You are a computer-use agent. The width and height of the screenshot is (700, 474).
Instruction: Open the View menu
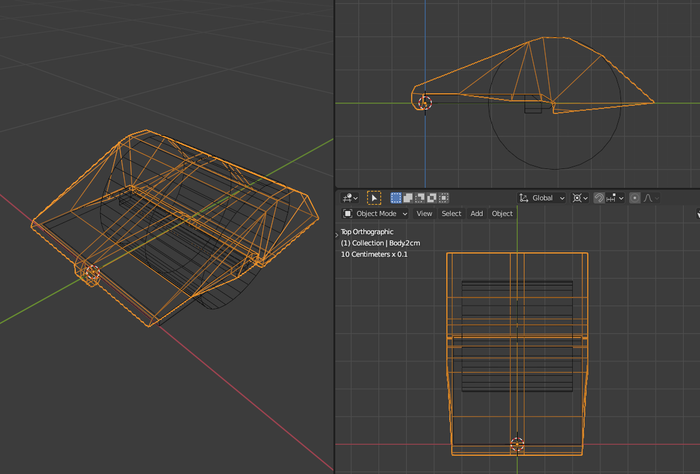pos(425,213)
